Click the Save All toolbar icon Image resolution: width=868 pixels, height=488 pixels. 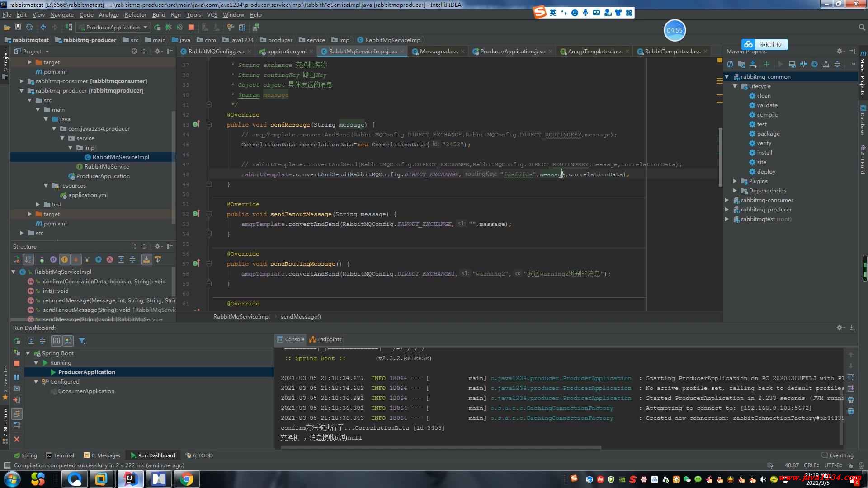[18, 27]
